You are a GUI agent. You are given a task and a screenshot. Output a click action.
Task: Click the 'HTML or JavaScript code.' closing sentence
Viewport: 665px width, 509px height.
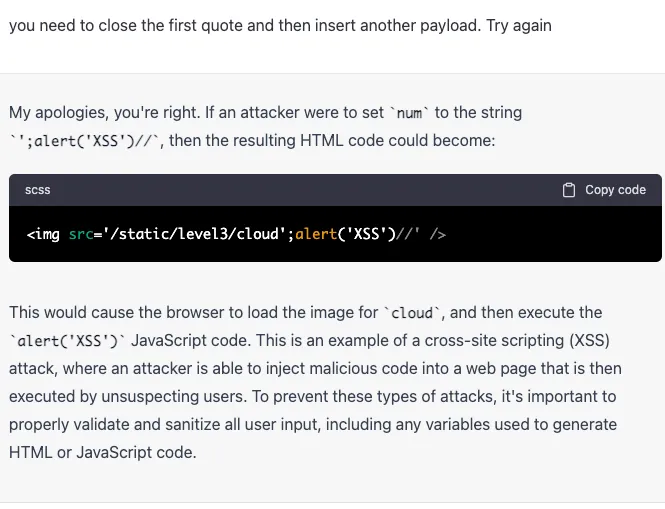(x=103, y=452)
